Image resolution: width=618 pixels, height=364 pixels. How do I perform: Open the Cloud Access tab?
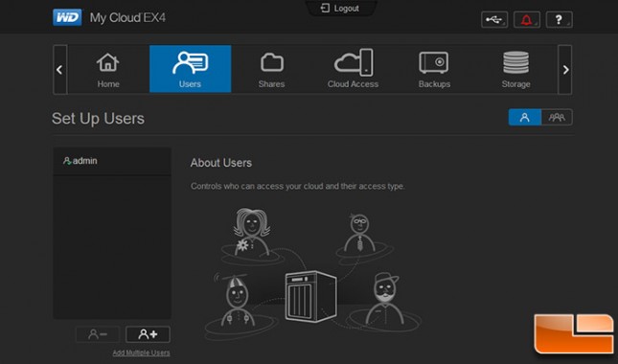pos(353,69)
